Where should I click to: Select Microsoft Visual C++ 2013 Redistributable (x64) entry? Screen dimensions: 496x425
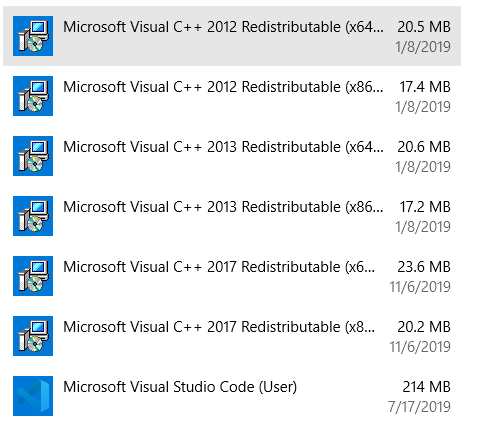click(232, 156)
